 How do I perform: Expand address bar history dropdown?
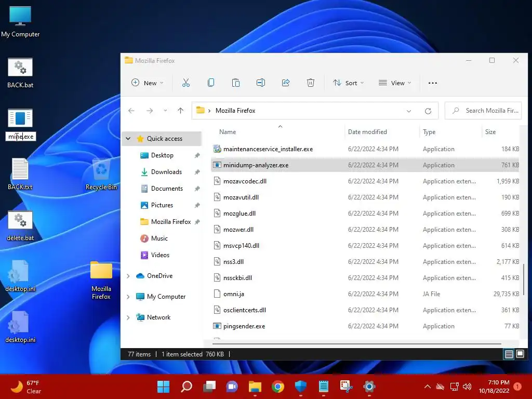click(409, 111)
